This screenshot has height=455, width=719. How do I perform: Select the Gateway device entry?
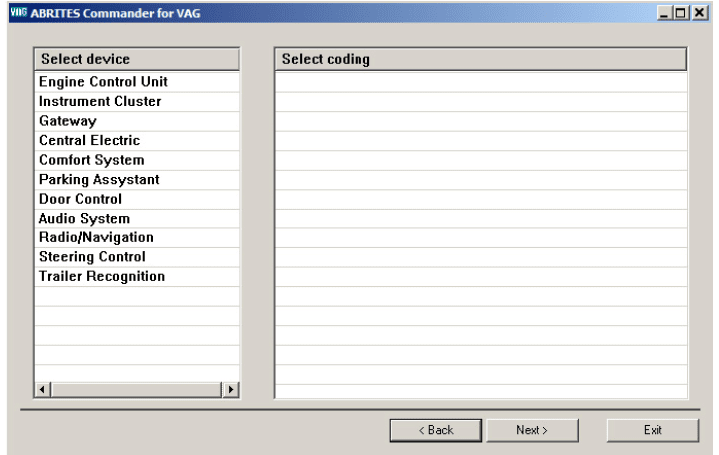pos(68,121)
